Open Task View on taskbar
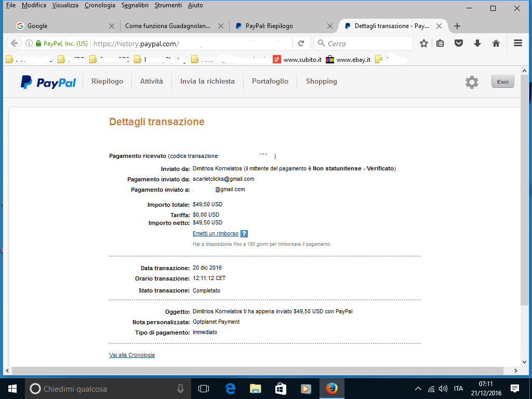The image size is (532, 399). click(204, 389)
